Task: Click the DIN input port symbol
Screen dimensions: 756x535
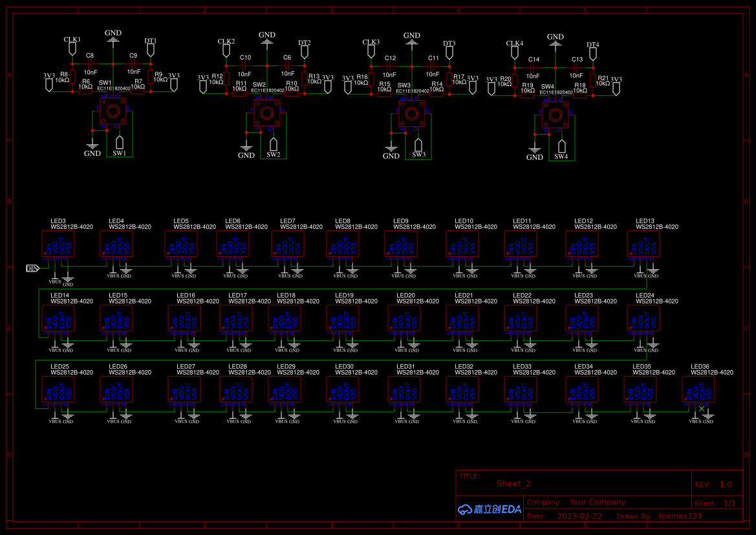Action: 32,268
